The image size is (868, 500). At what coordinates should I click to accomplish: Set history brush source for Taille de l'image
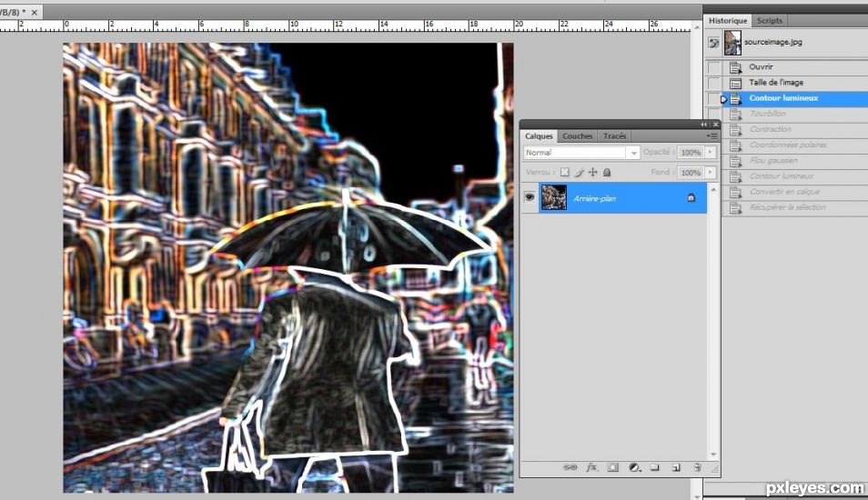[714, 83]
